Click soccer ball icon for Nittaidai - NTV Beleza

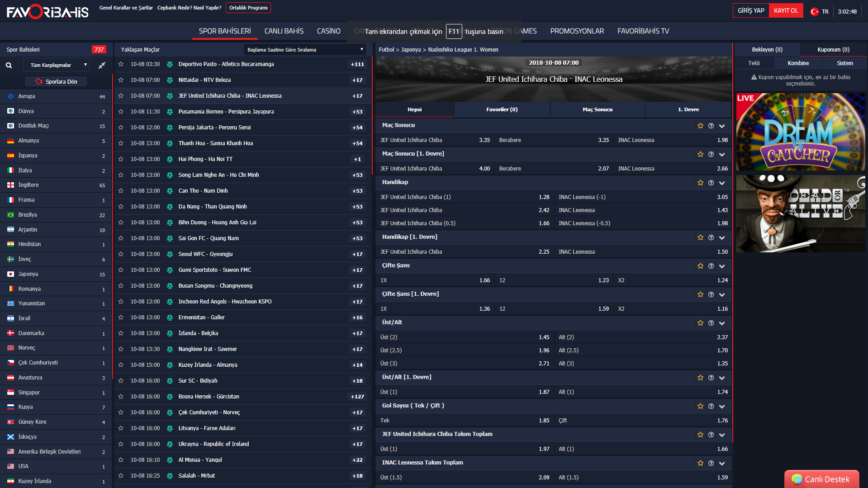(x=170, y=80)
